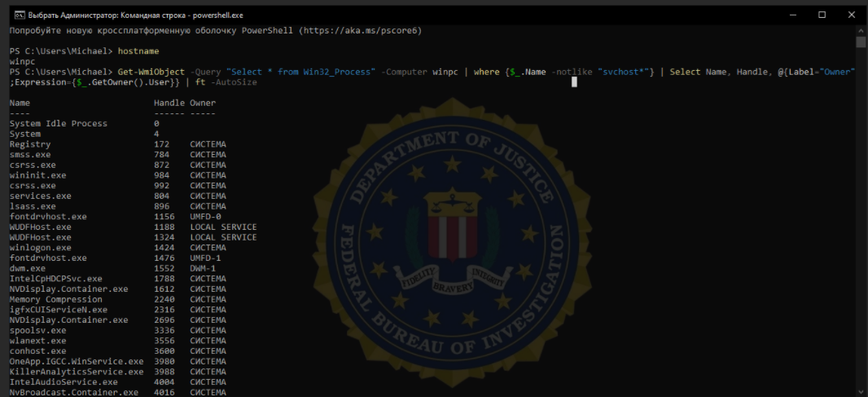The width and height of the screenshot is (868, 397).
Task: Maximize the powershell.exe window
Action: pyautogui.click(x=822, y=15)
